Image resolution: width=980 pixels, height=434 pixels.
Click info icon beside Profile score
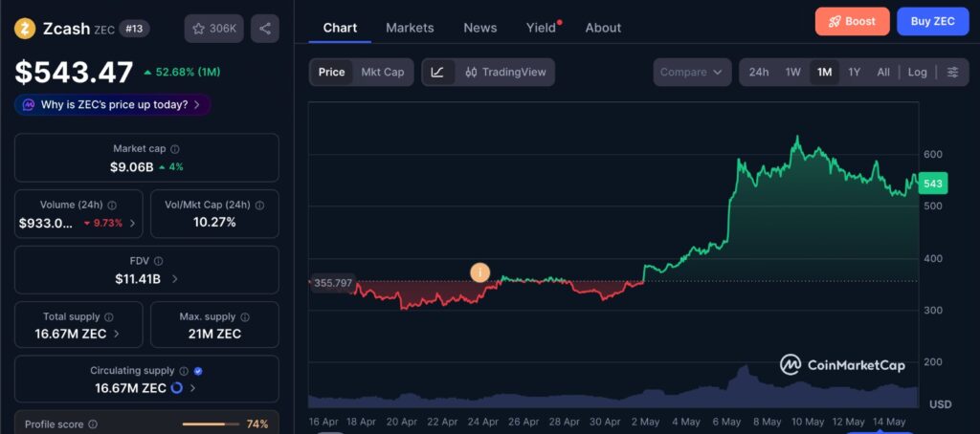coord(93,424)
